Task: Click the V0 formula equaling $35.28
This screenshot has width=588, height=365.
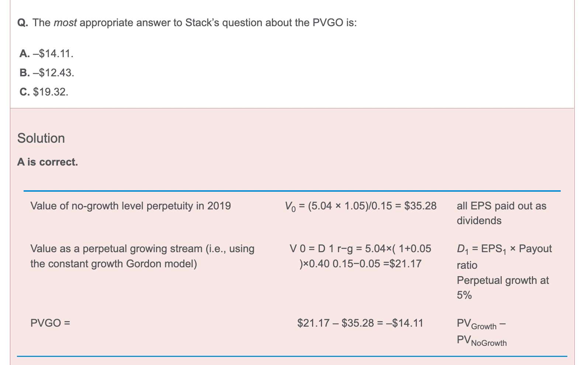Action: pyautogui.click(x=361, y=206)
